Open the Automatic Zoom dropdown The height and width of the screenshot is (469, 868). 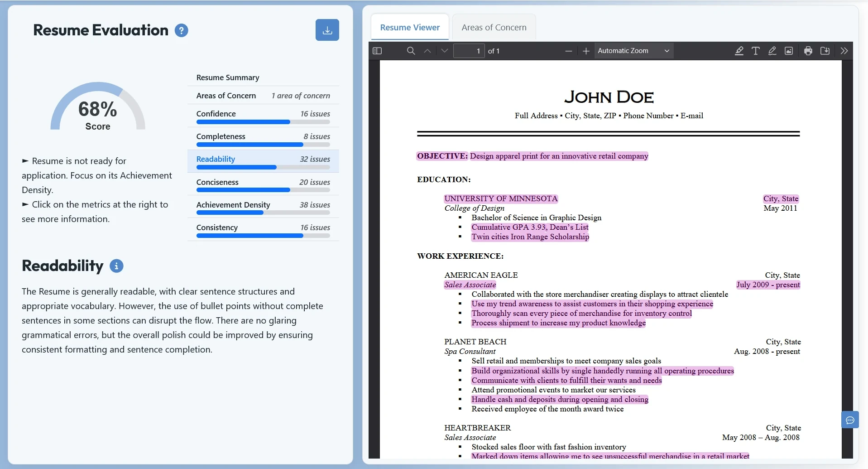633,51
